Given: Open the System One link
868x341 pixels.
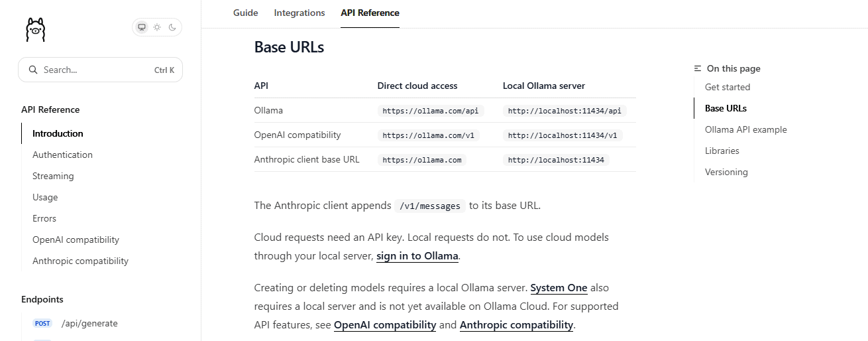Looking at the screenshot, I should tap(559, 287).
